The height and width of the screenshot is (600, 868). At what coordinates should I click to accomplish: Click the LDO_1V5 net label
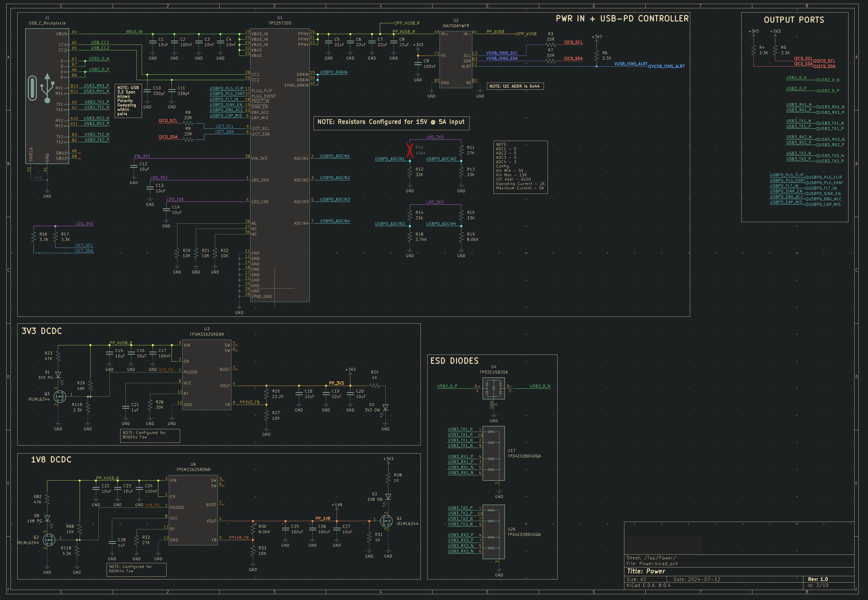[175, 199]
